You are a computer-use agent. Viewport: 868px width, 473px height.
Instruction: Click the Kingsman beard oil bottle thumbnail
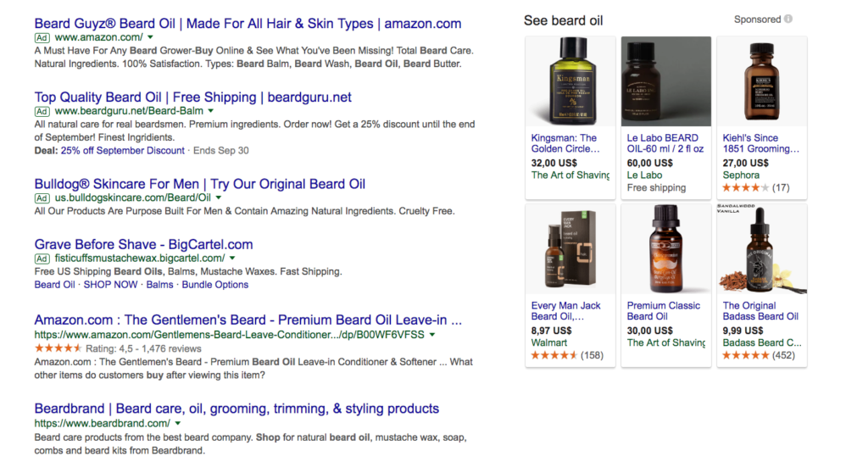coord(570,81)
